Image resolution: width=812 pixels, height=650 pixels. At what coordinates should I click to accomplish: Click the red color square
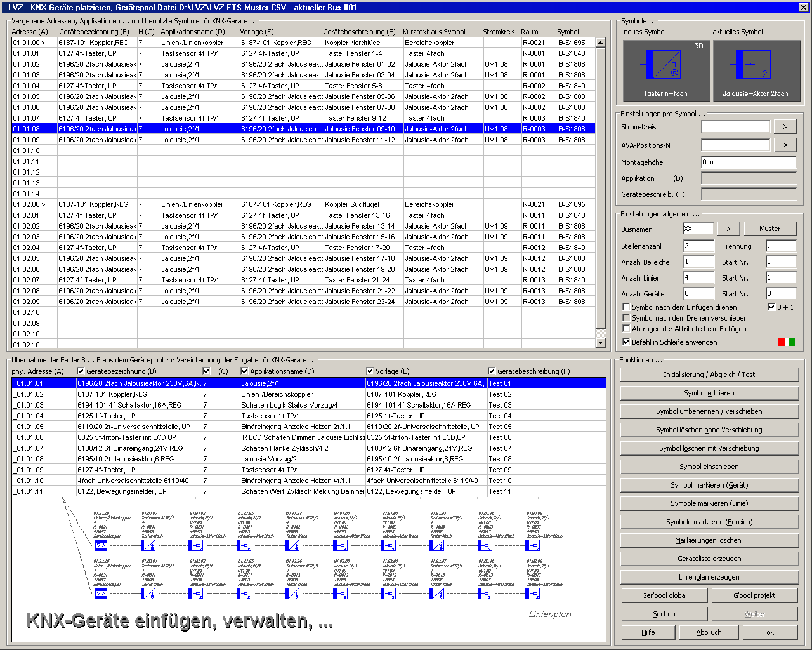(x=782, y=342)
